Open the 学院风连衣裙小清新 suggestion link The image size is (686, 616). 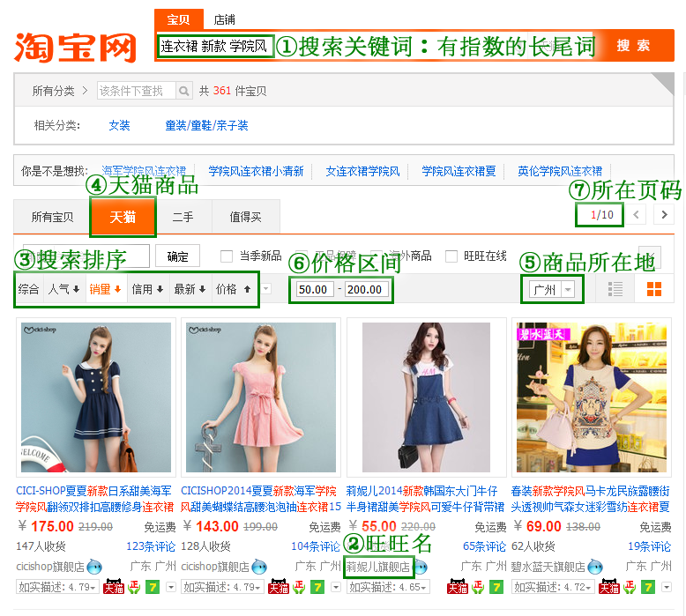coord(256,171)
